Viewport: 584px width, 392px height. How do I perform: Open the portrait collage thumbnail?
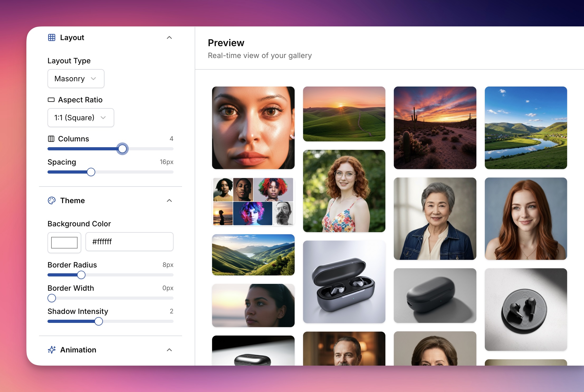[x=253, y=202]
